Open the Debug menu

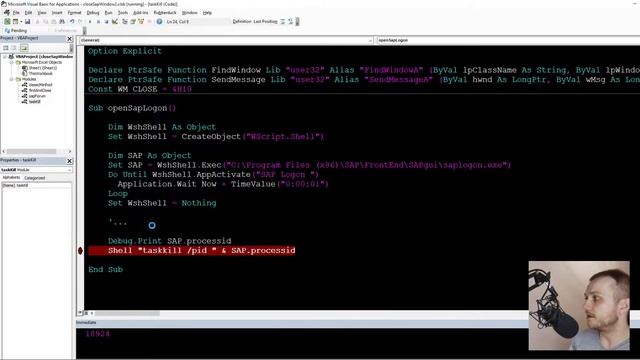click(93, 13)
